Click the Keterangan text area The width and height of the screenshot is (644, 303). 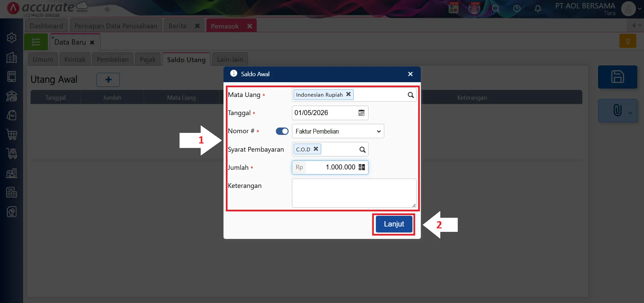tap(354, 193)
